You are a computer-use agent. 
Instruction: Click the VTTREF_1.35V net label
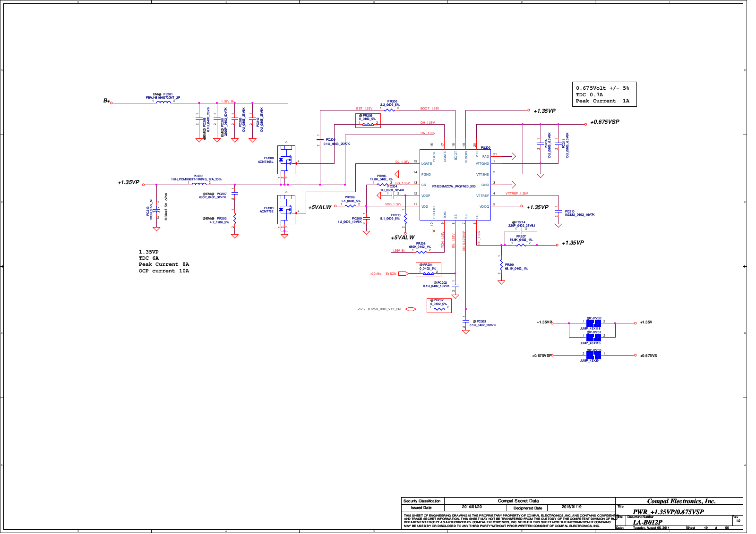click(517, 194)
